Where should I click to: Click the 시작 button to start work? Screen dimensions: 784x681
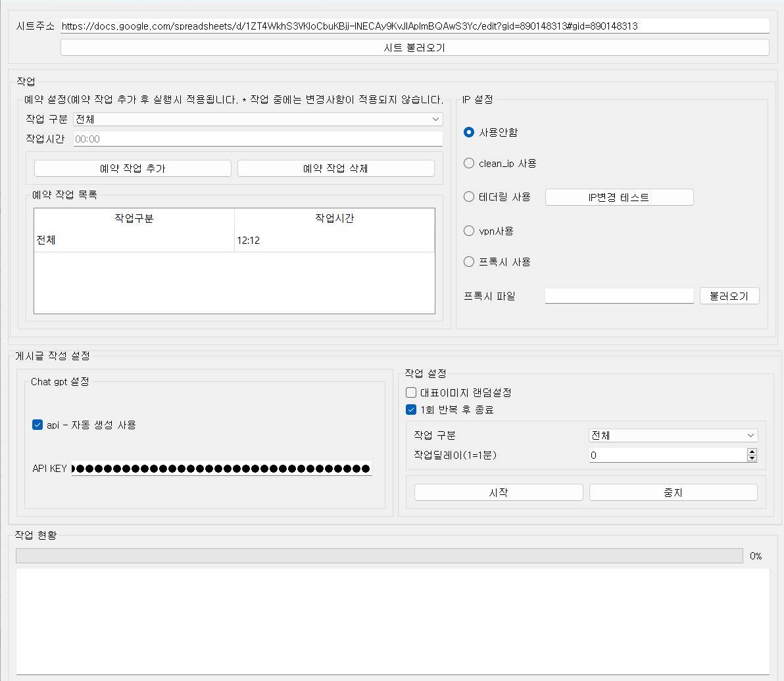click(499, 492)
